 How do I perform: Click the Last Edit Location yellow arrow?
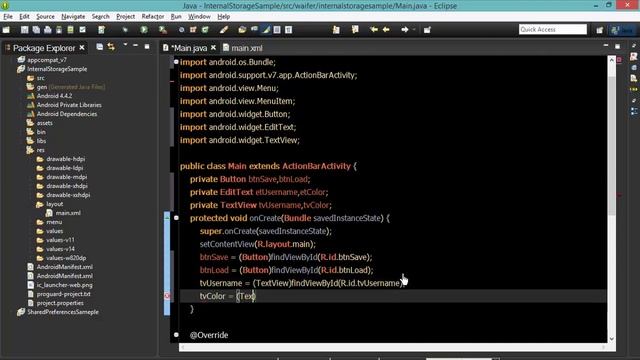point(373,30)
